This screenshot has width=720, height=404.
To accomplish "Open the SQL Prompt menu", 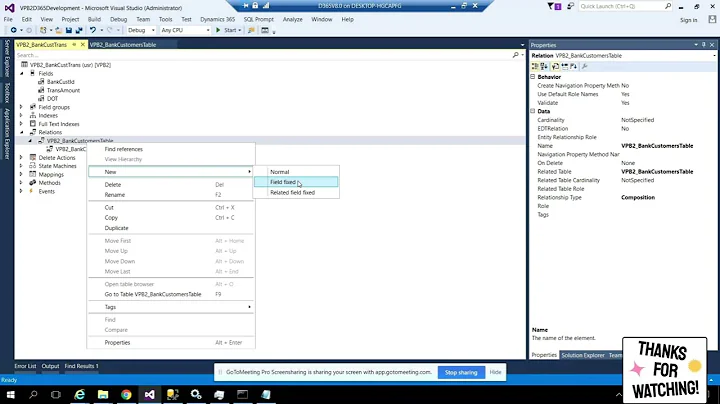I will pos(259,19).
